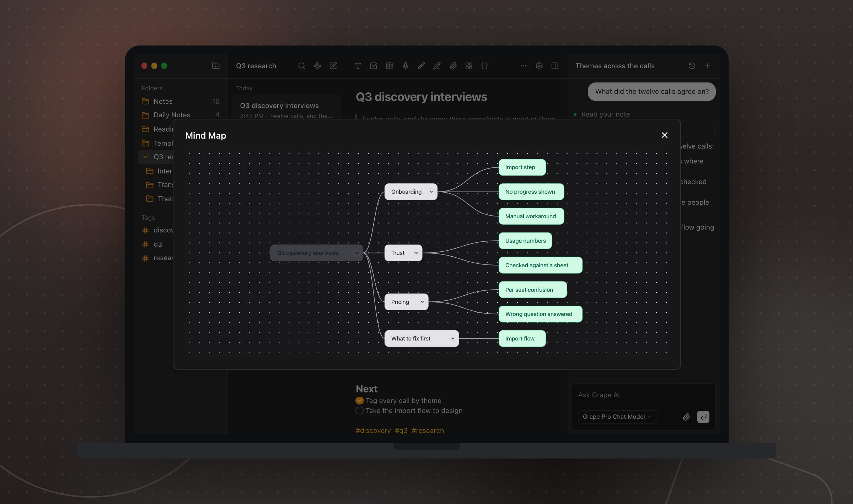Collapse the Q3 discovery interviews root chevron
Screen dimensions: 853x504
[x=356, y=253]
